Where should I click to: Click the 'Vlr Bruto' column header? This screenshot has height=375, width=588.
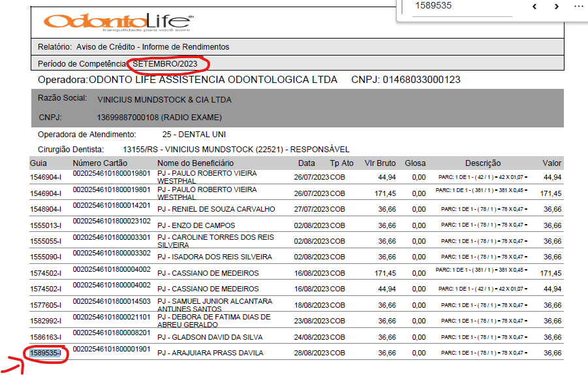coord(380,163)
